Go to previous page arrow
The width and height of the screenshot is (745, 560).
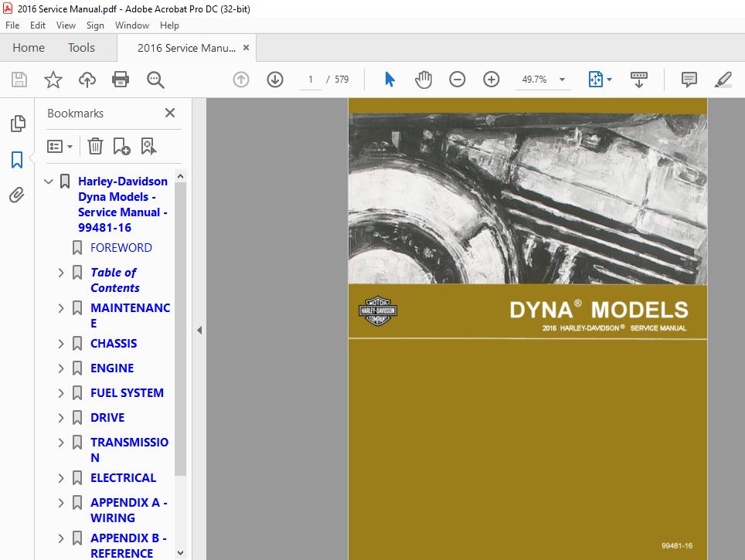[x=241, y=80]
